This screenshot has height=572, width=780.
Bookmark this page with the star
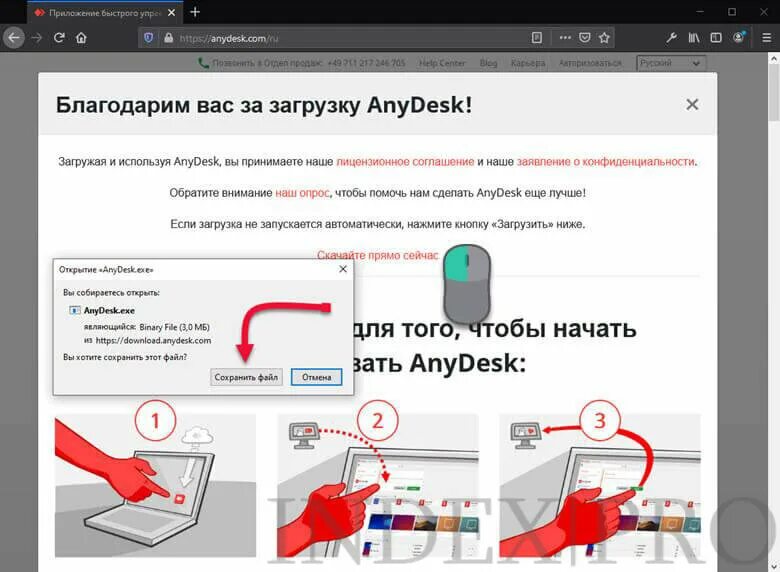point(604,38)
